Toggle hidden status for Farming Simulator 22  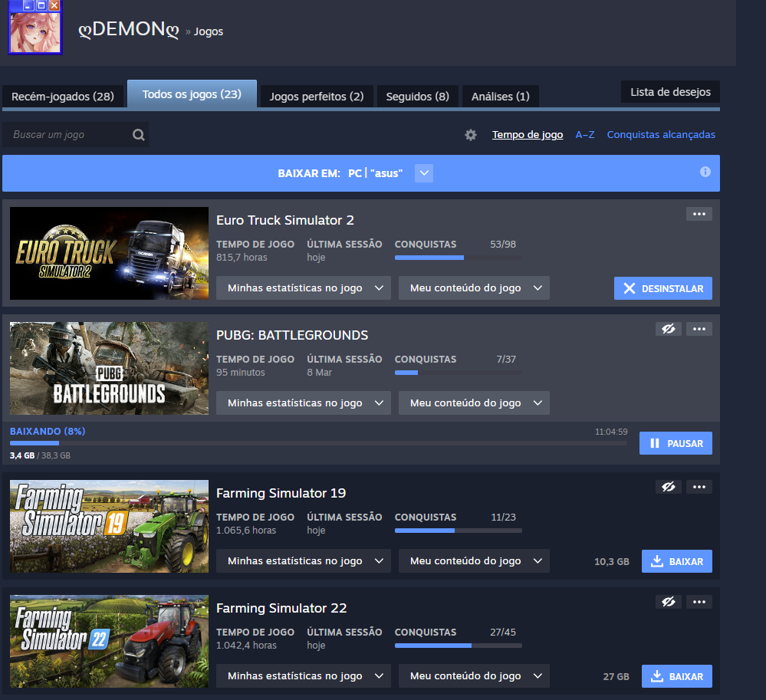(669, 602)
